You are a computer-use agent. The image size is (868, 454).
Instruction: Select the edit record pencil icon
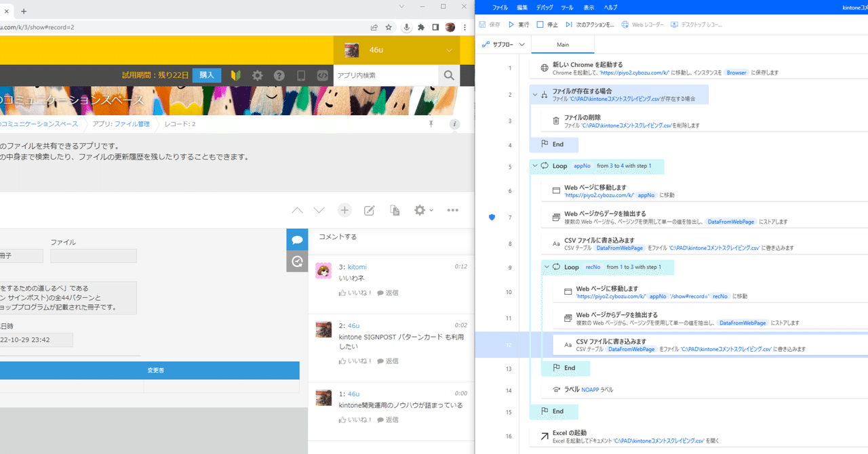[369, 210]
